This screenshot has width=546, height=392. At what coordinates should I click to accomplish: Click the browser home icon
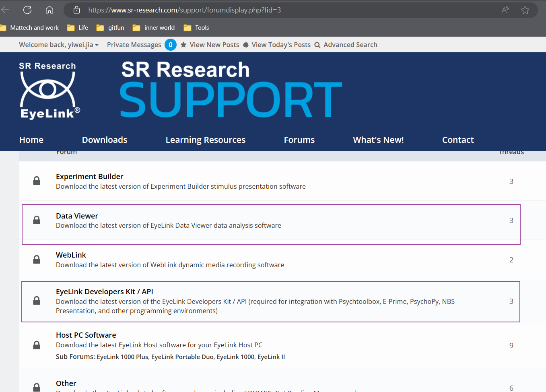(49, 10)
